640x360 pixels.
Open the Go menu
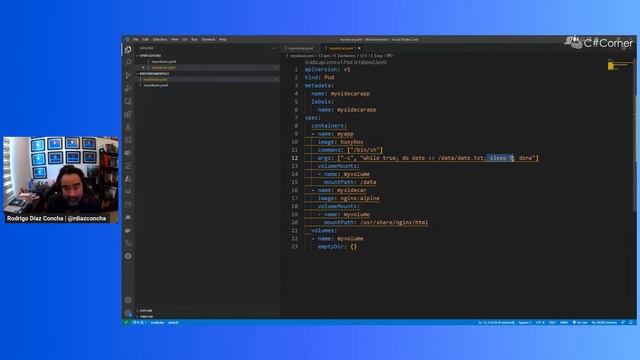(x=185, y=40)
